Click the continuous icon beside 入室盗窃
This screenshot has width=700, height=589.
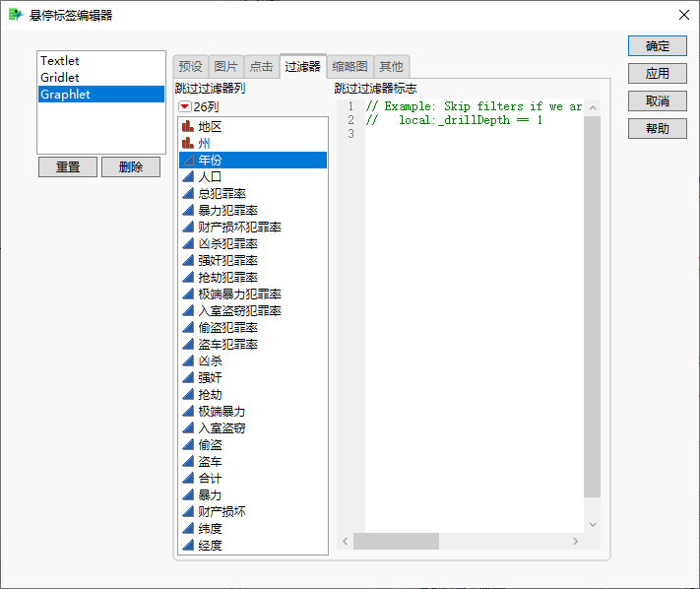pyautogui.click(x=188, y=427)
